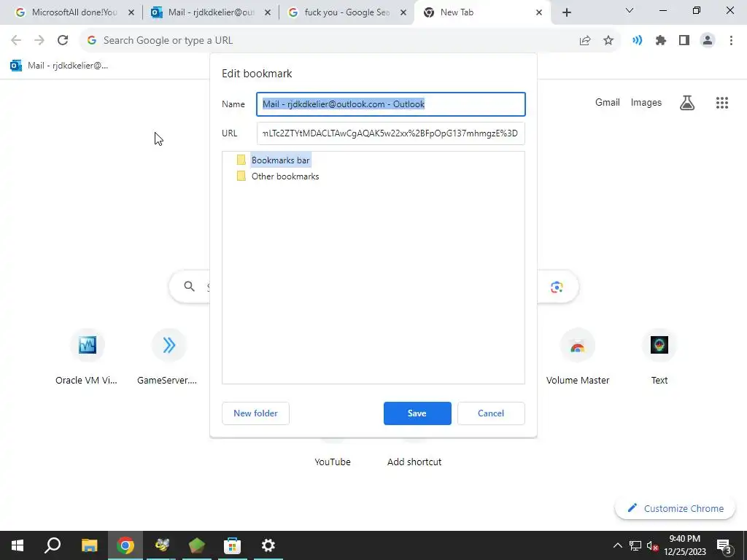Click Cancel in Edit bookmark dialog
The image size is (747, 560).
click(491, 413)
